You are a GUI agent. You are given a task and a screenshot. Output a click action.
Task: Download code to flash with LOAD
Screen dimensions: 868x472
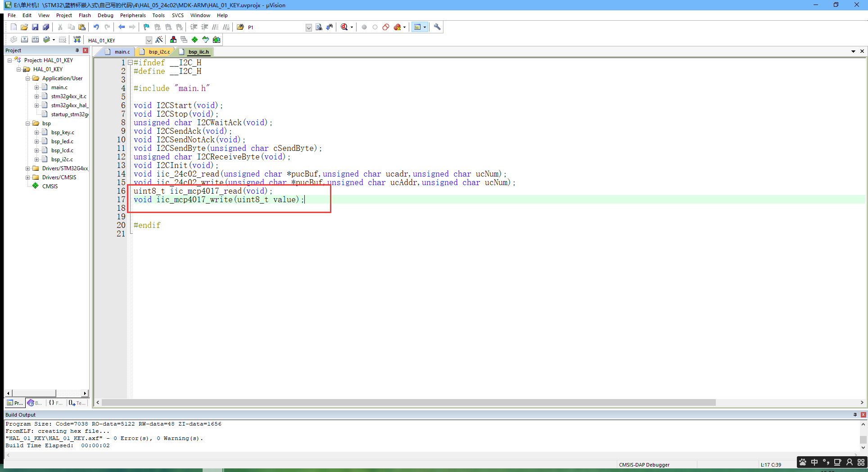(x=77, y=40)
